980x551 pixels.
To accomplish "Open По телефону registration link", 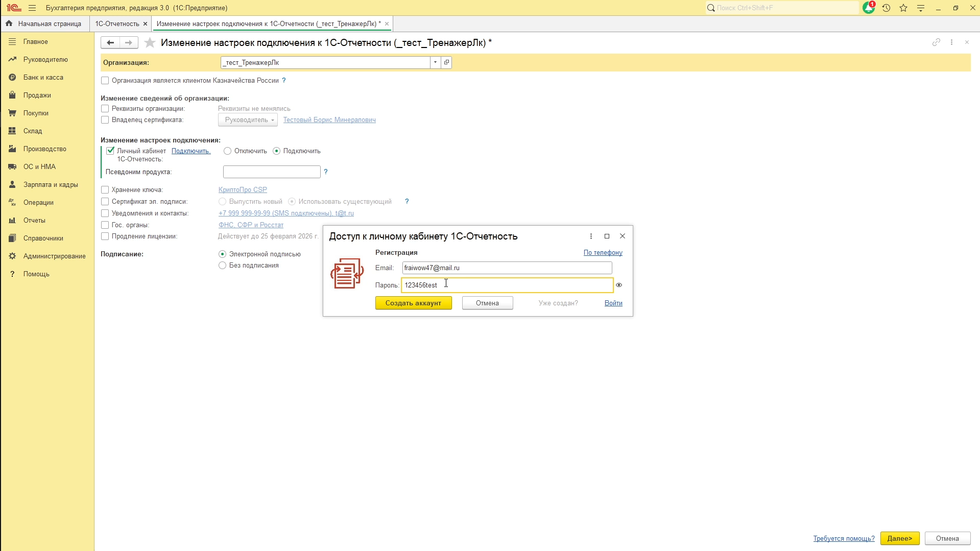I will pos(603,252).
